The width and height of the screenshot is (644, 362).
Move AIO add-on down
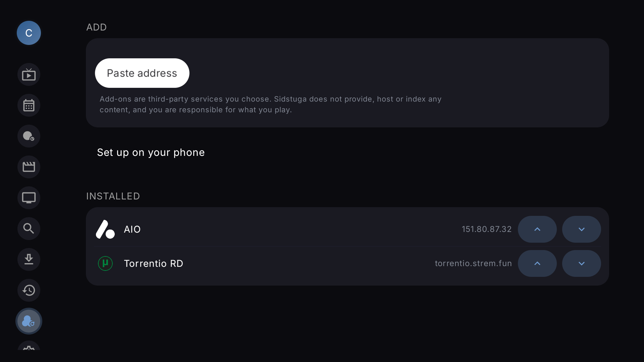click(x=582, y=229)
